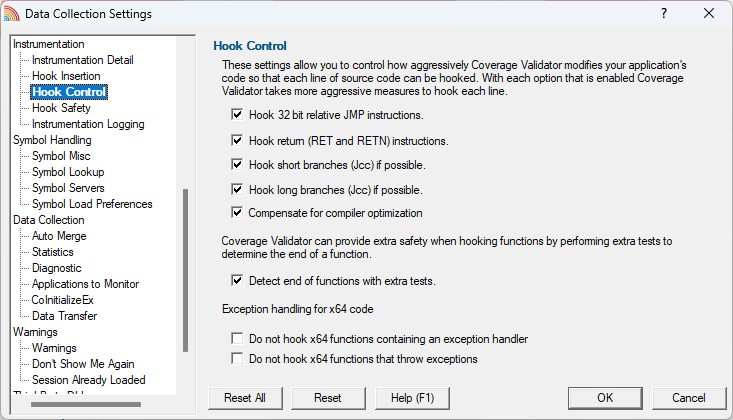Open Symbol Lookup settings
This screenshot has width=733, height=420.
click(68, 172)
